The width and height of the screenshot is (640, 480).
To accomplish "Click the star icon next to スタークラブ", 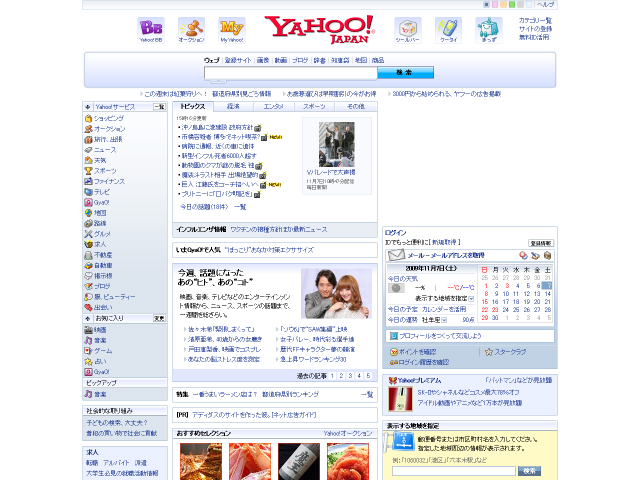I will tap(489, 352).
